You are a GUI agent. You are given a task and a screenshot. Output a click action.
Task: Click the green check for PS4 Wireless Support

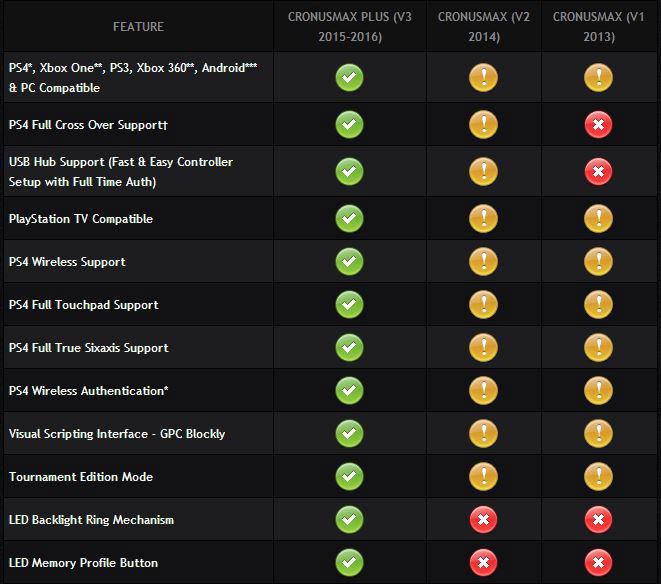[x=349, y=261]
